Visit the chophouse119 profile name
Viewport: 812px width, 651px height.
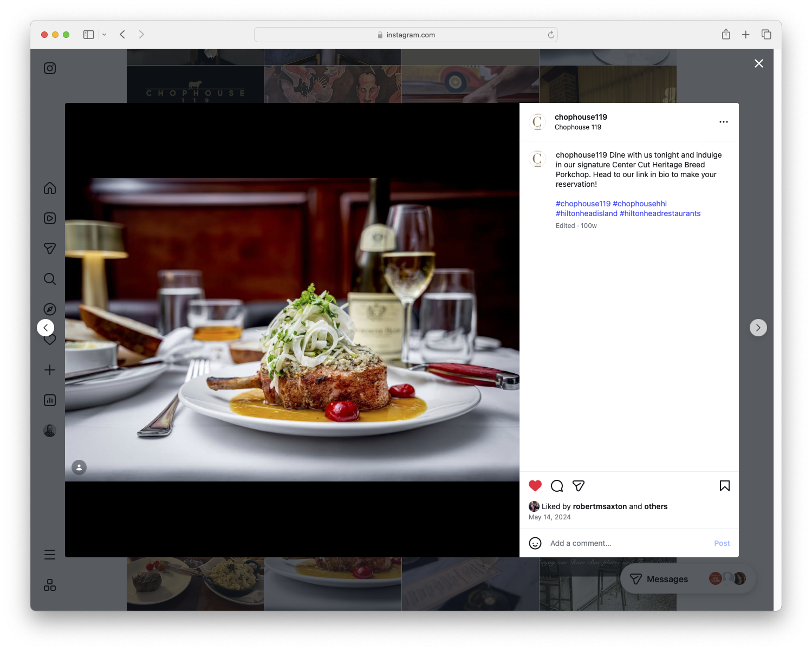[580, 117]
